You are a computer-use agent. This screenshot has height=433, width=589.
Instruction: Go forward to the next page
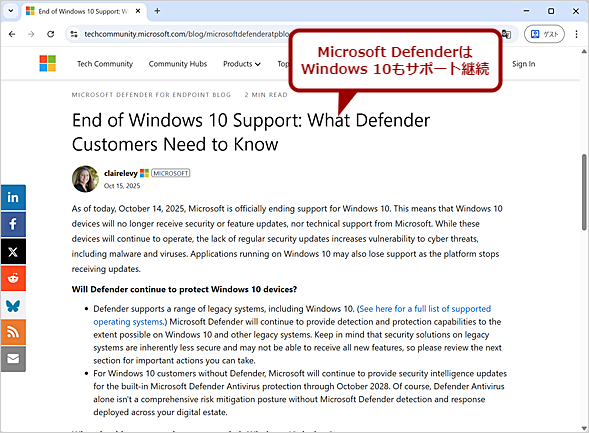click(x=31, y=34)
